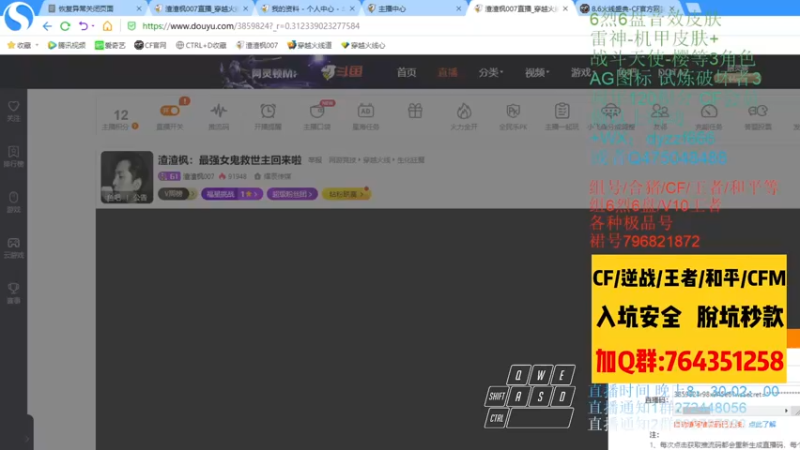Go to the browser home page icon
The width and height of the screenshot is (800, 450).
click(x=107, y=26)
